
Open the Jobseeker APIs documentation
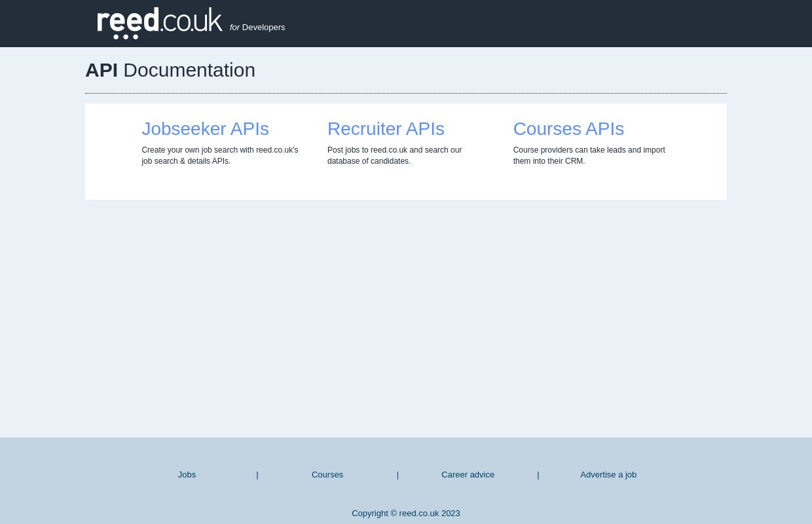[205, 129]
